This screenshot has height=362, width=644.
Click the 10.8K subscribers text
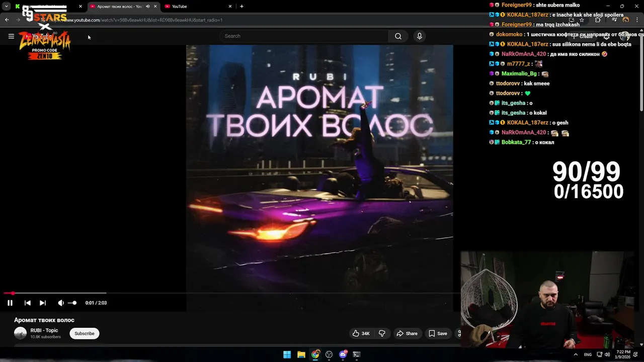coord(45,337)
